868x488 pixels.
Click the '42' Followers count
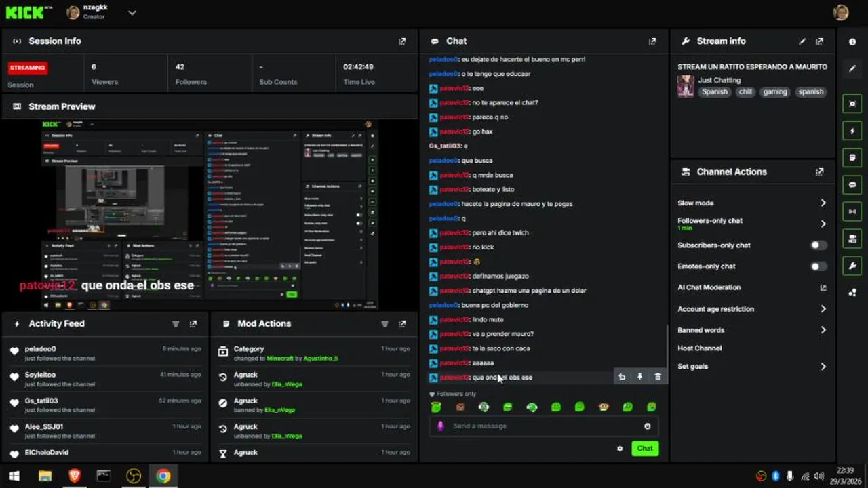click(x=180, y=67)
